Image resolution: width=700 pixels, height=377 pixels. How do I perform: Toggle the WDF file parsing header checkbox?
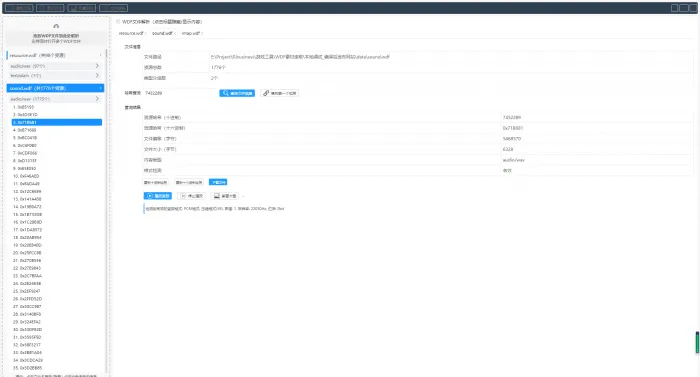coord(118,21)
